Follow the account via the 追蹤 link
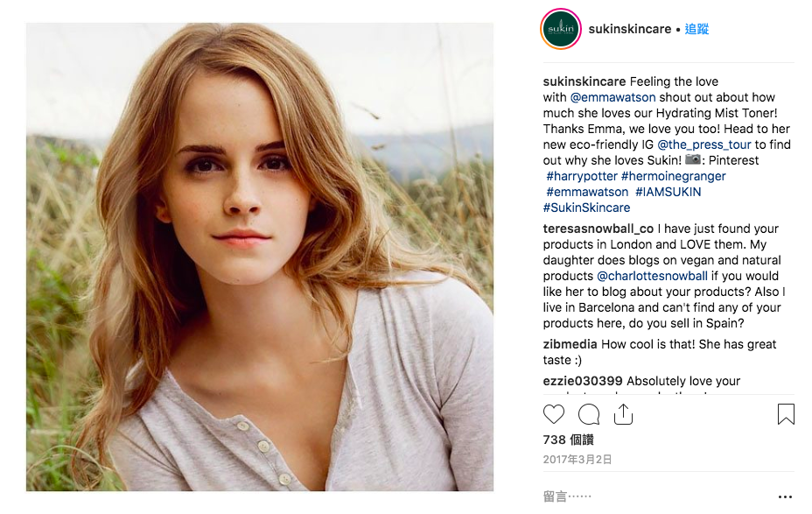This screenshot has width=812, height=514. click(x=696, y=29)
